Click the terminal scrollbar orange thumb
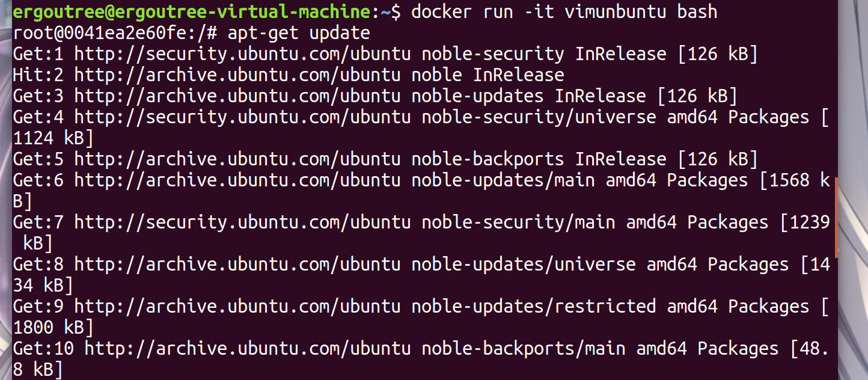Viewport: 868px width, 380px height. pyautogui.click(x=836, y=217)
